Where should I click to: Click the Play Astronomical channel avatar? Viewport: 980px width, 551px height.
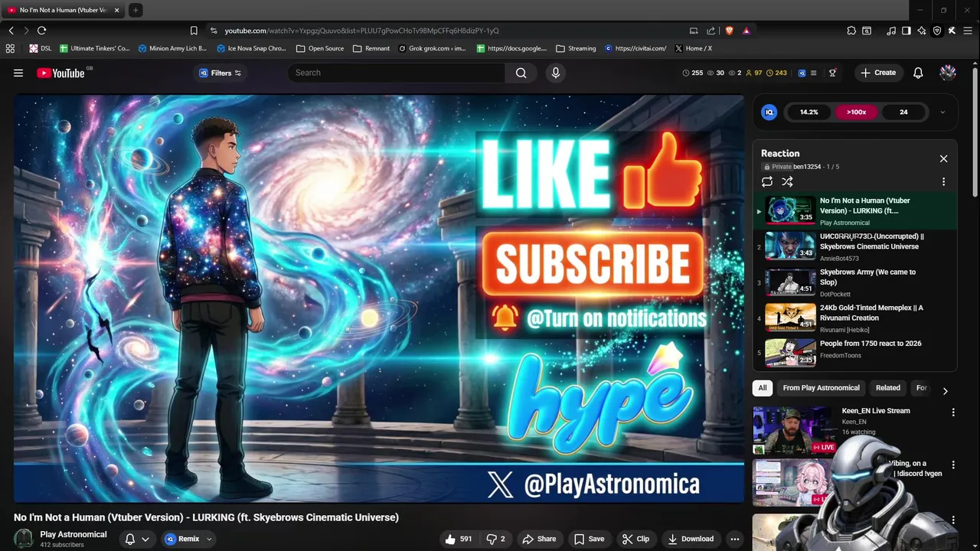[x=24, y=539]
